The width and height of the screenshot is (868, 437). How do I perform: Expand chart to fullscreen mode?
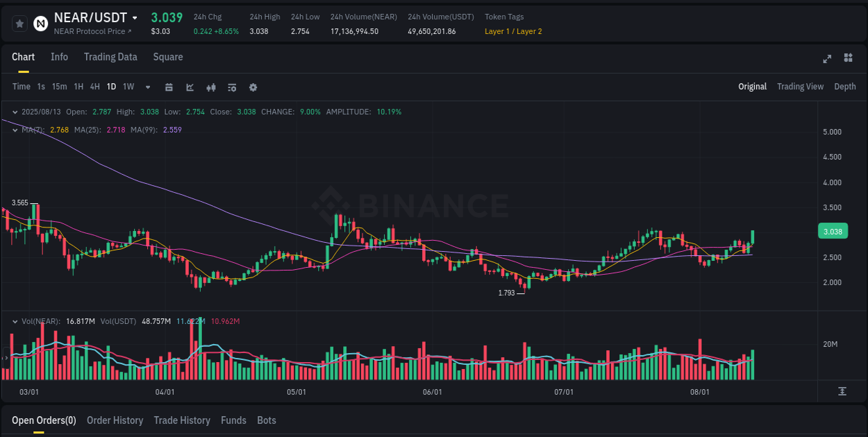pyautogui.click(x=826, y=59)
